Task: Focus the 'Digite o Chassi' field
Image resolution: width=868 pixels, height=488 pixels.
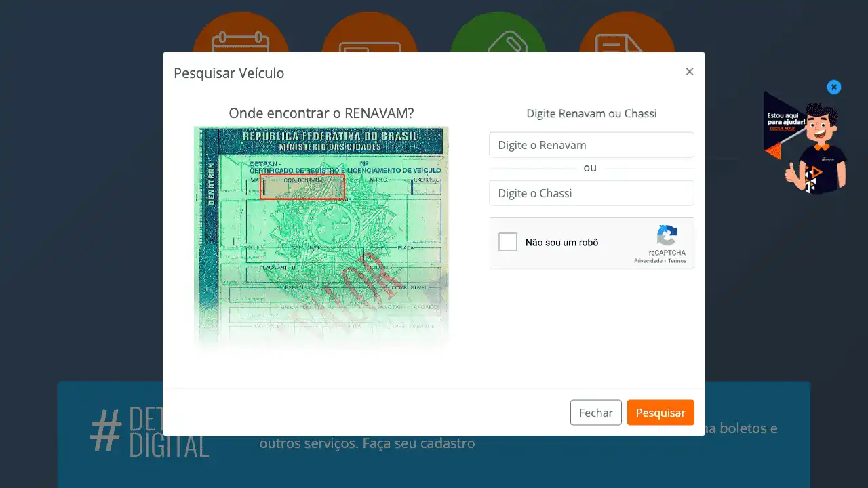Action: pos(591,193)
